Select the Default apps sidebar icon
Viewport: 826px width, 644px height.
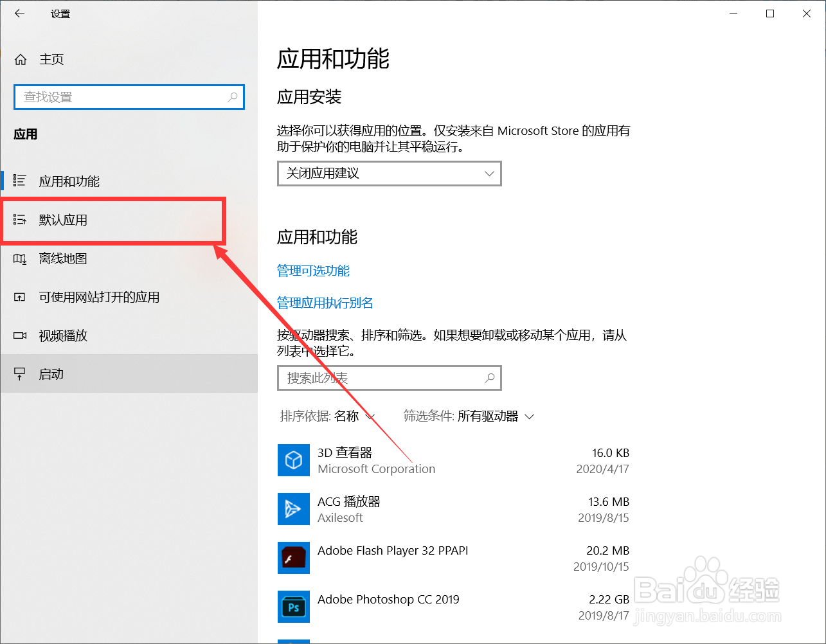click(x=20, y=220)
